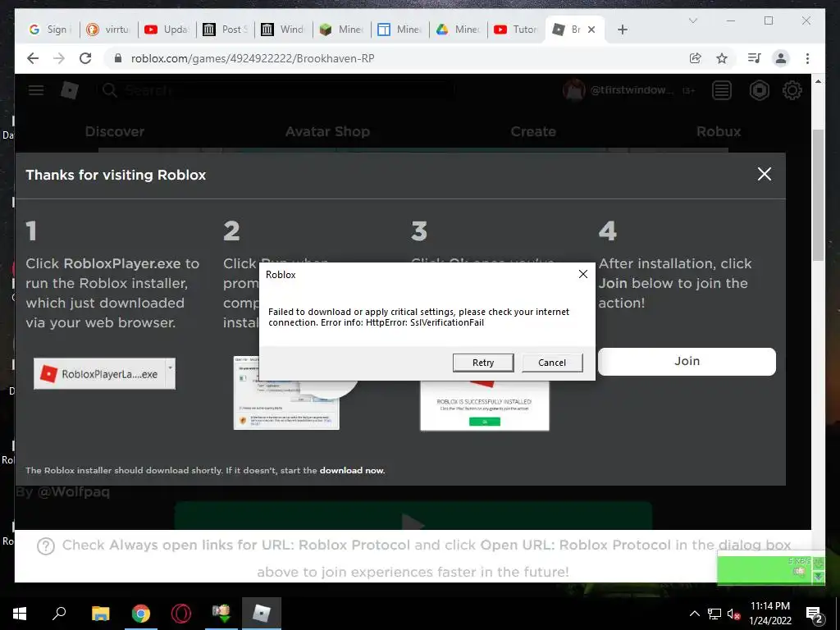This screenshot has width=840, height=630.
Task: Open Roblox settings gear
Action: (x=792, y=90)
